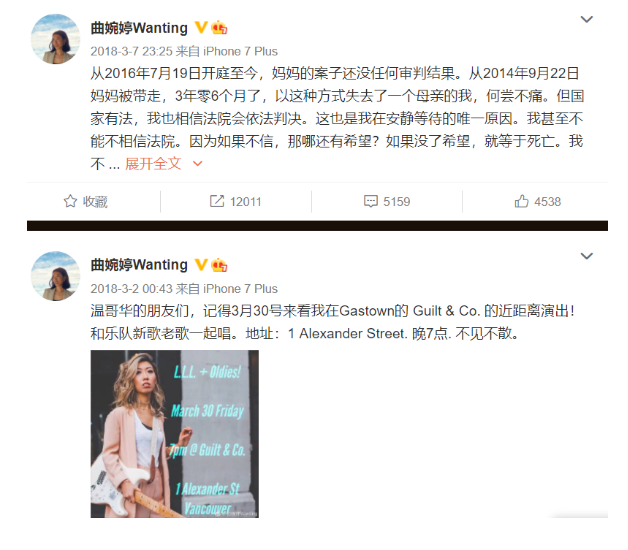Click the repost icon showing 12011
Screen dimensions: 628x550
click(x=217, y=201)
